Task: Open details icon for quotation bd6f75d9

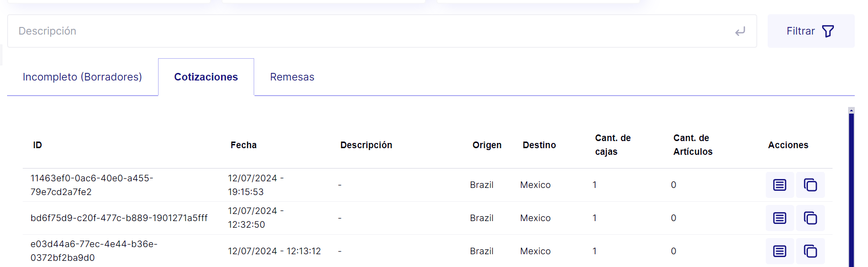Action: click(x=779, y=218)
